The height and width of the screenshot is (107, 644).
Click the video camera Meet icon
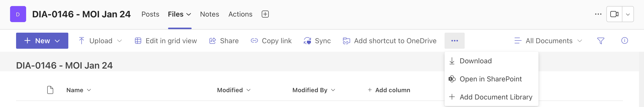614,14
